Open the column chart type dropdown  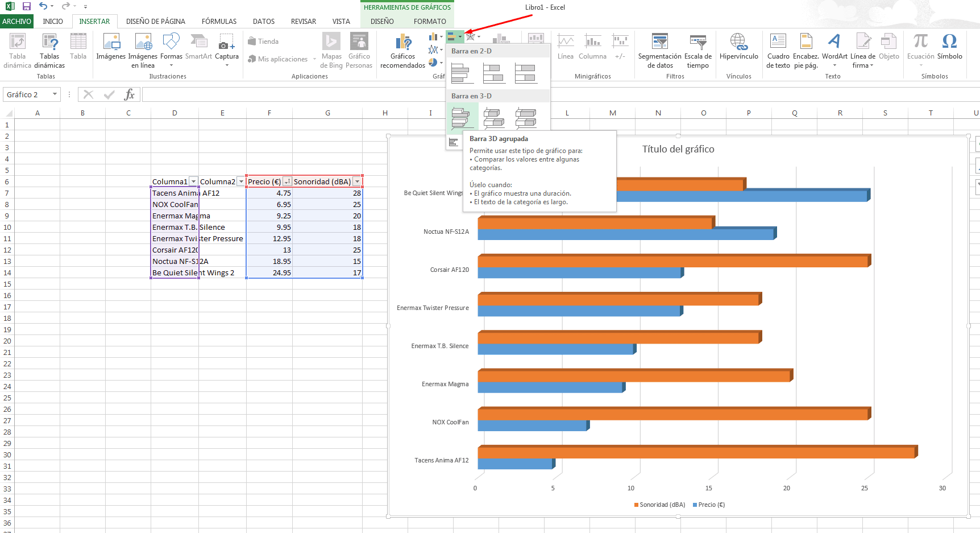[x=441, y=37]
